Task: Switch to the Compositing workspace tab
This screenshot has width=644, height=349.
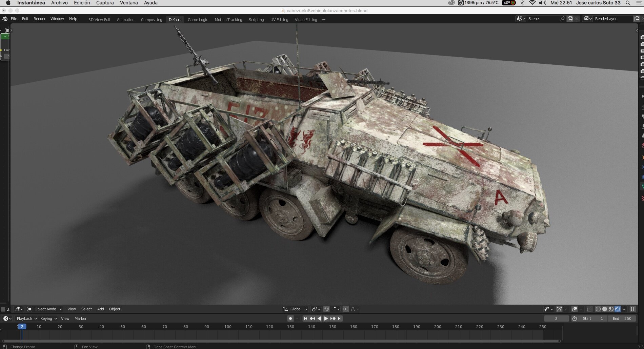Action: pyautogui.click(x=152, y=20)
